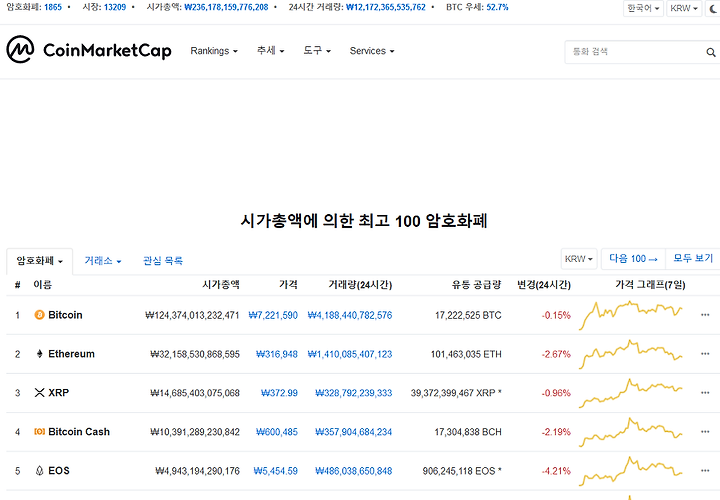Click BTC dominance 52.7% link
Screen dimensions: 720x500
pos(497,7)
